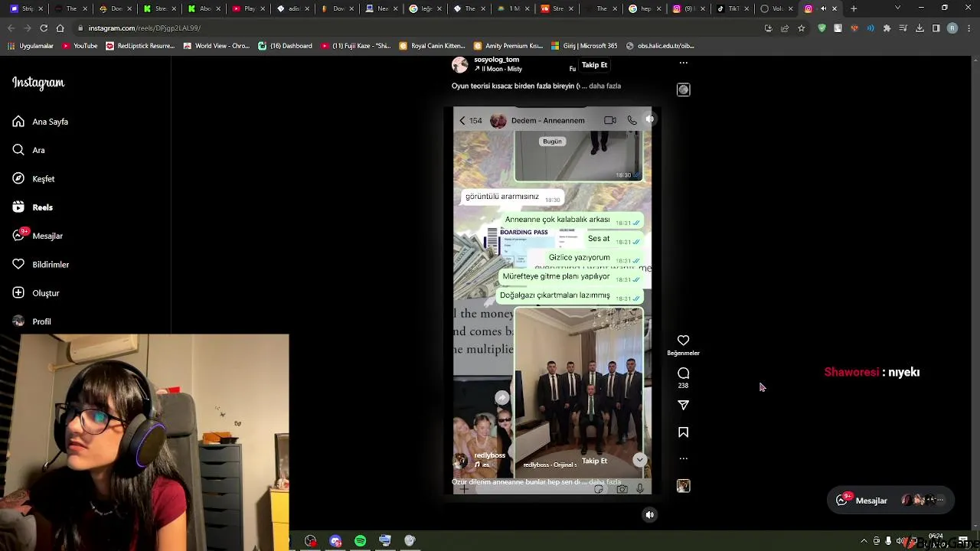Image resolution: width=980 pixels, height=551 pixels.
Task: Open more options dots at reel top
Action: pos(683,64)
